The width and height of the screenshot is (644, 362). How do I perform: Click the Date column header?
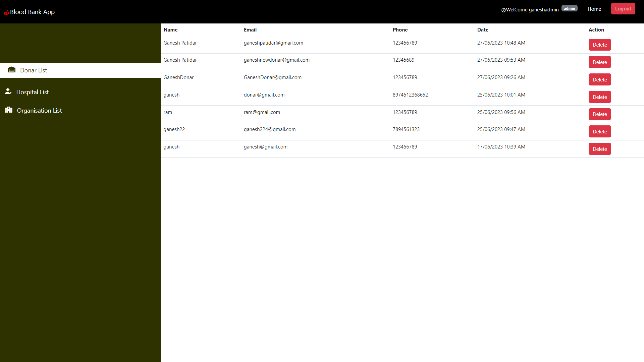pos(483,29)
